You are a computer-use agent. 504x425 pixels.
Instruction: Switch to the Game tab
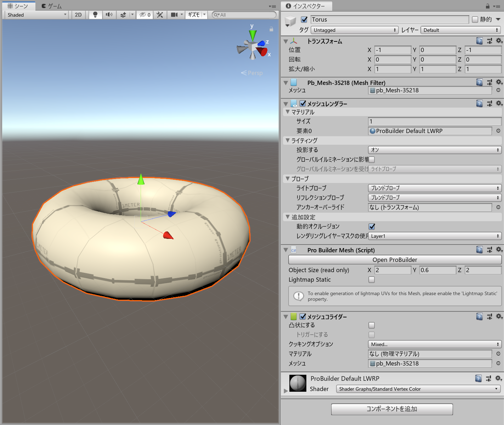point(52,6)
